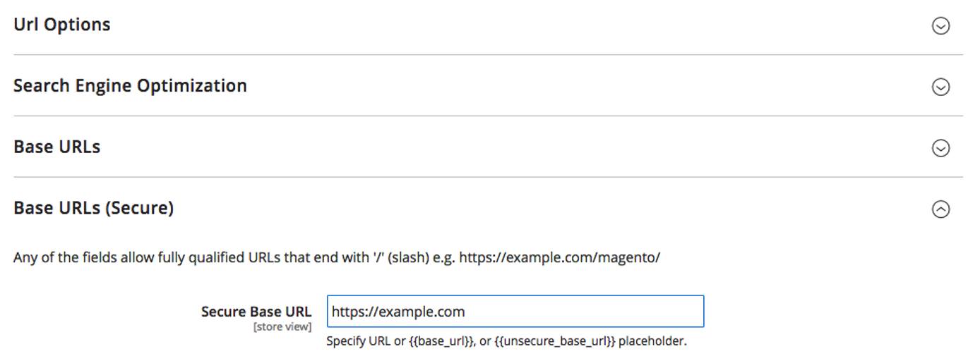Click the Base URLs (Secure) section title
Image resolution: width=980 pixels, height=361 pixels.
click(x=93, y=209)
